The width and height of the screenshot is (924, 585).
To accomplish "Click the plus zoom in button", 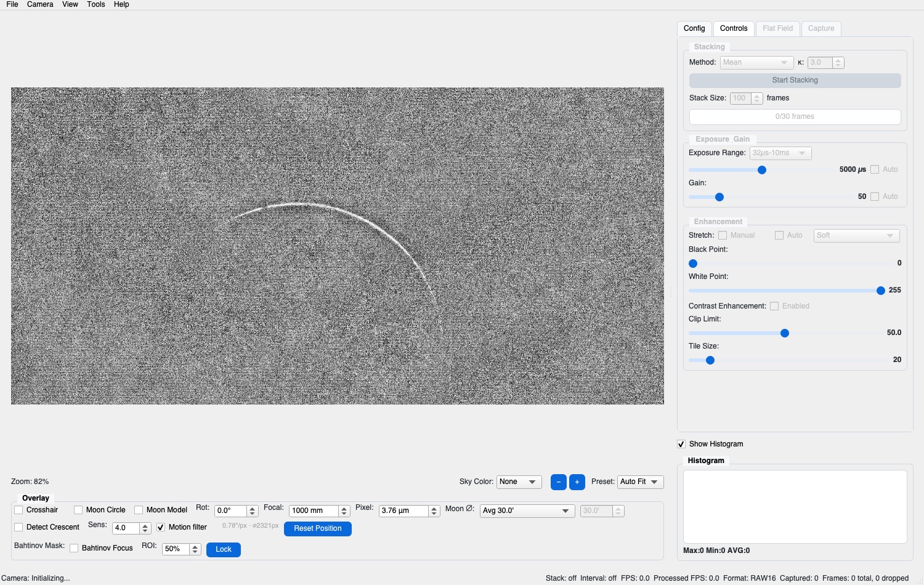I will pos(577,482).
